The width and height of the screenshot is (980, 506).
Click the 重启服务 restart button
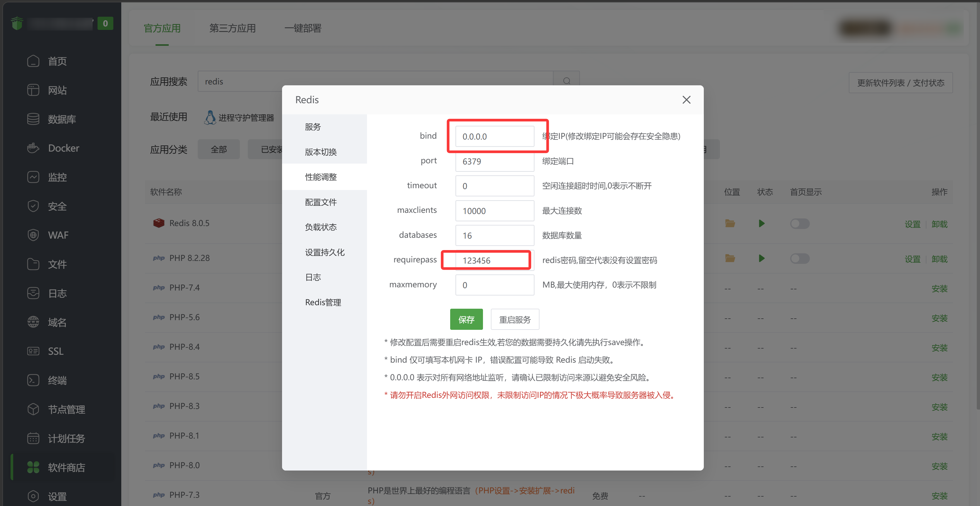pyautogui.click(x=515, y=319)
